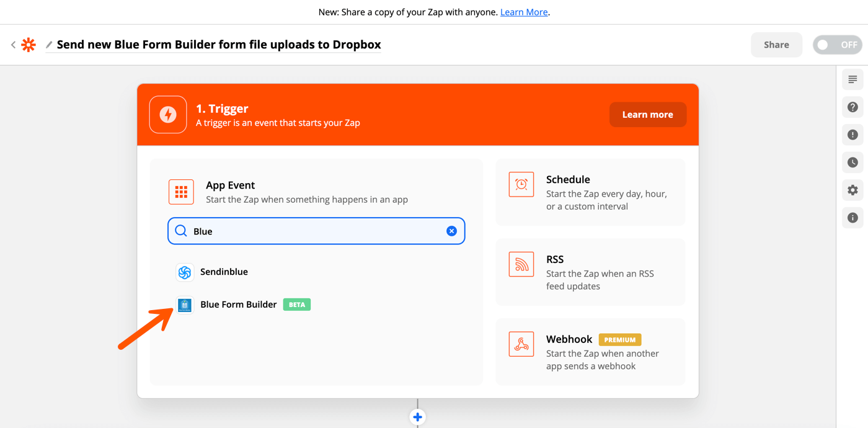The image size is (868, 428).
Task: Rename the Zap using the pencil icon
Action: click(48, 45)
